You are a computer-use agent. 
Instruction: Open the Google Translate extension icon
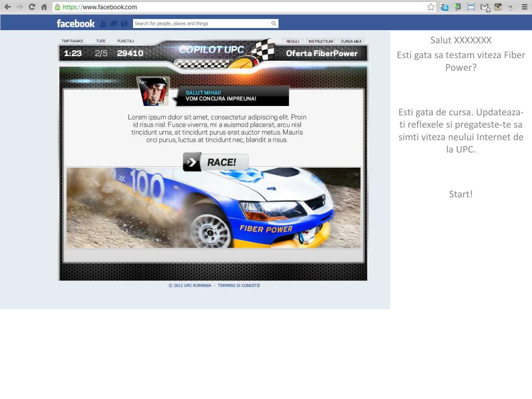pyautogui.click(x=445, y=7)
